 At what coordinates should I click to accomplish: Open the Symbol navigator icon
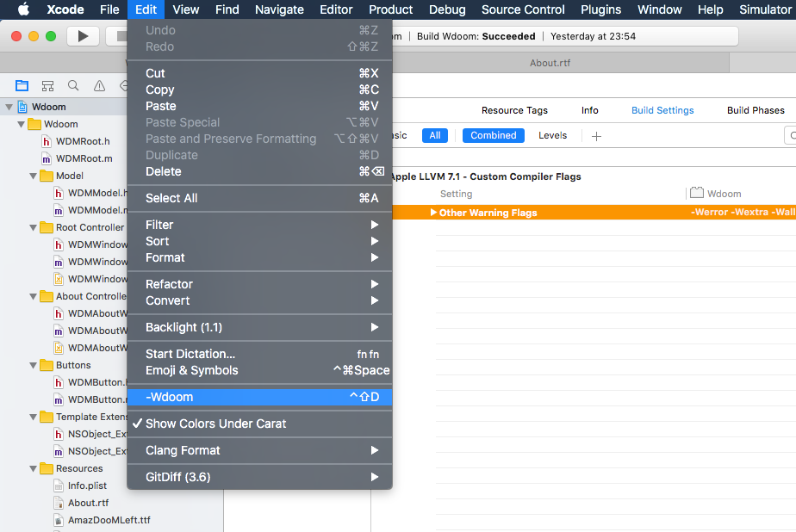[47, 86]
